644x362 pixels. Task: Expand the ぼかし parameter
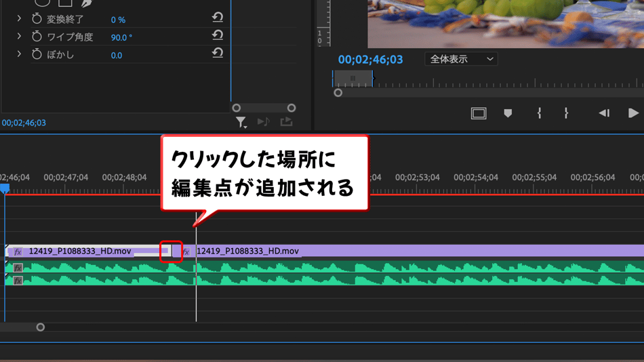19,54
